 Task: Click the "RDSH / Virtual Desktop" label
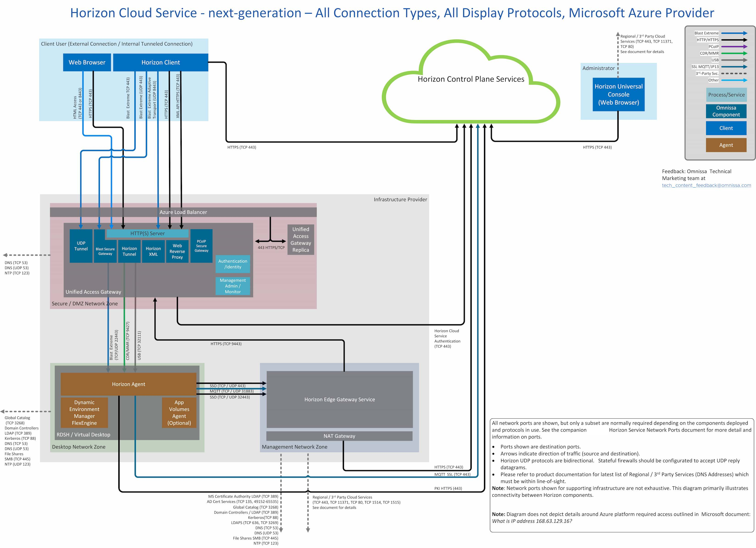[x=83, y=435]
